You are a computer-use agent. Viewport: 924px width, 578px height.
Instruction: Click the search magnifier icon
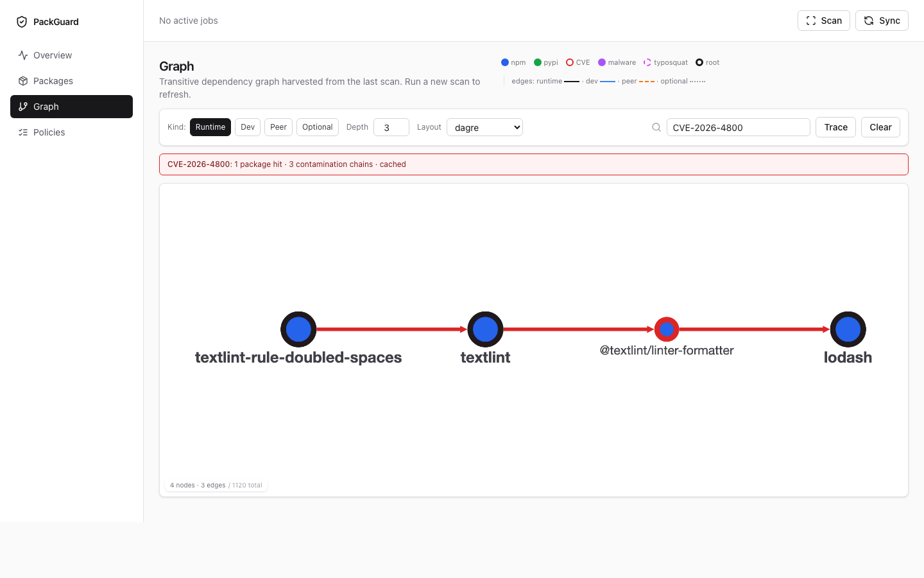(x=656, y=127)
